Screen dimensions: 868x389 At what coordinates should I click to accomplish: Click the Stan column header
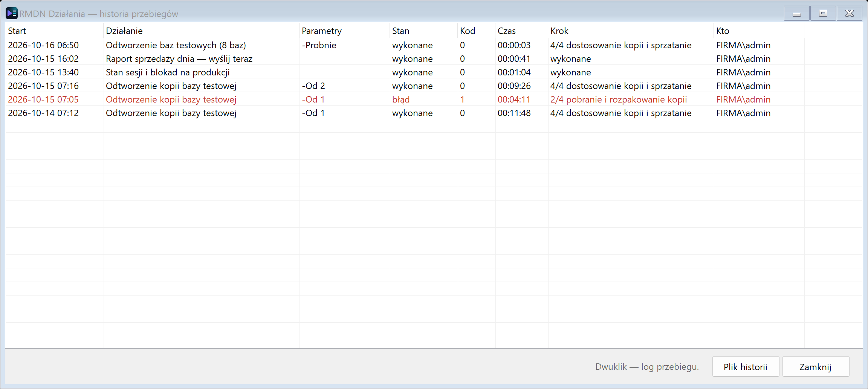(423, 31)
